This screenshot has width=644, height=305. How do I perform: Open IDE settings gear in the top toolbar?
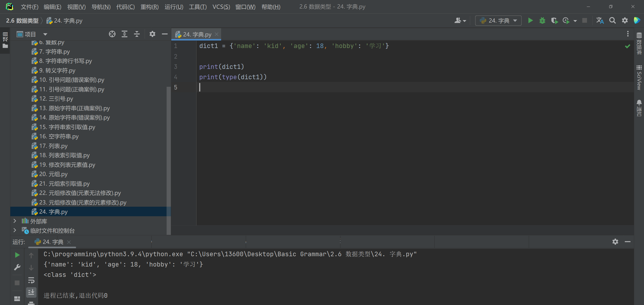pyautogui.click(x=625, y=21)
